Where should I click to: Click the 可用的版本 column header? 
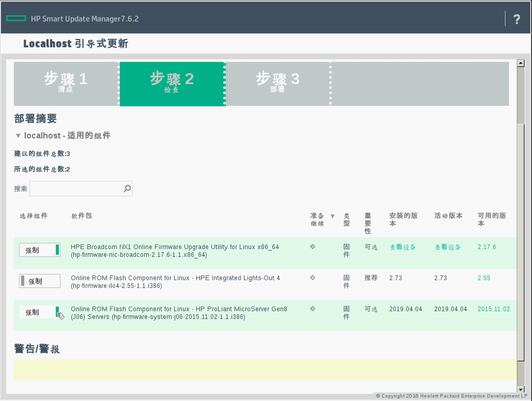492,219
